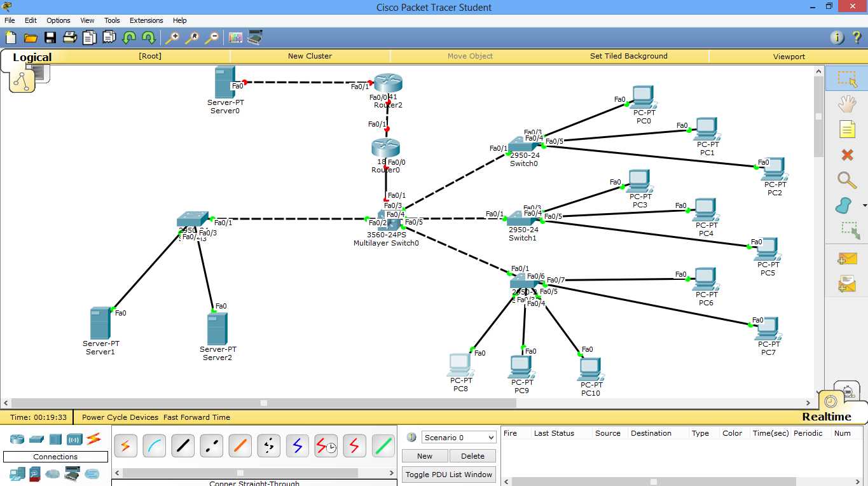868x486 pixels.
Task: Choose the orange Fiber cable
Action: click(240, 446)
